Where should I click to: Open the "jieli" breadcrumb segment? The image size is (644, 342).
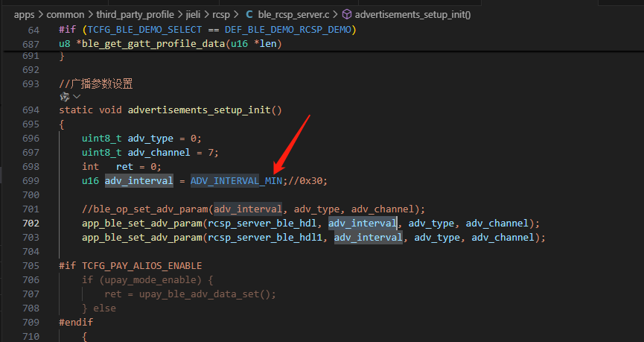[193, 15]
